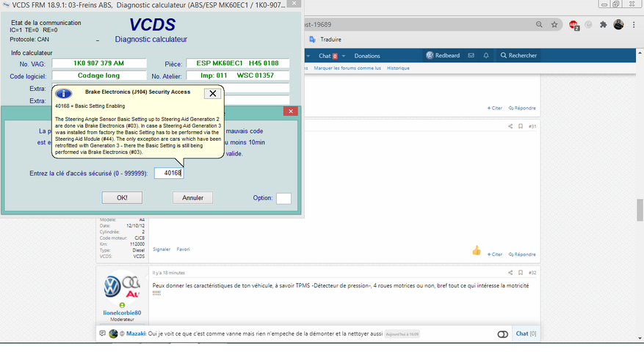The width and height of the screenshot is (644, 352).
Task: Click the Option input box
Action: pos(283,199)
